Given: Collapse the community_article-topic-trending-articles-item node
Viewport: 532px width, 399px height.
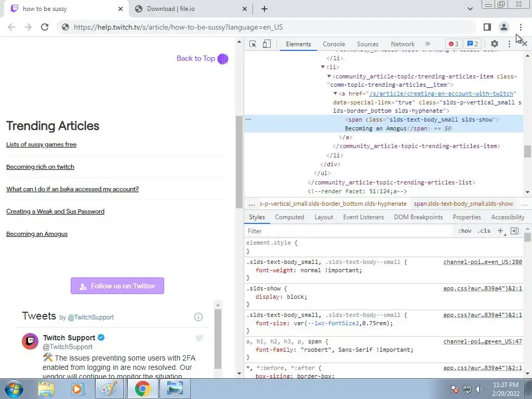Looking at the screenshot, I should [x=329, y=76].
